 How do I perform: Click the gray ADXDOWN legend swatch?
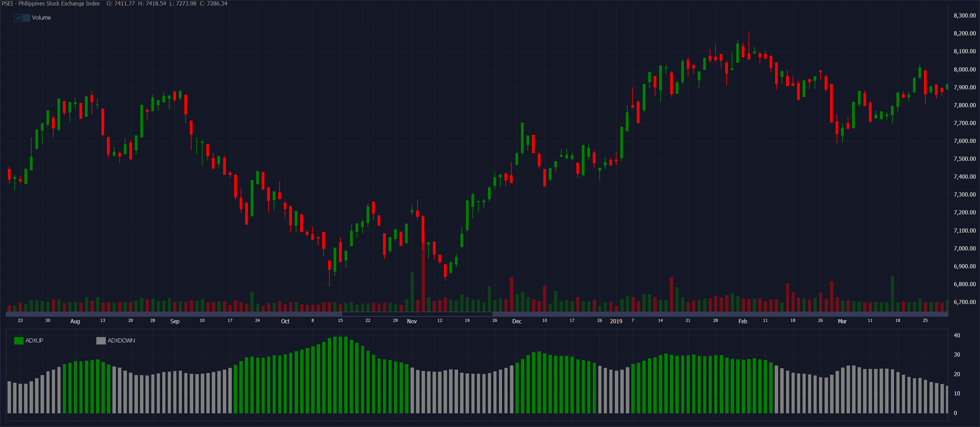101,341
